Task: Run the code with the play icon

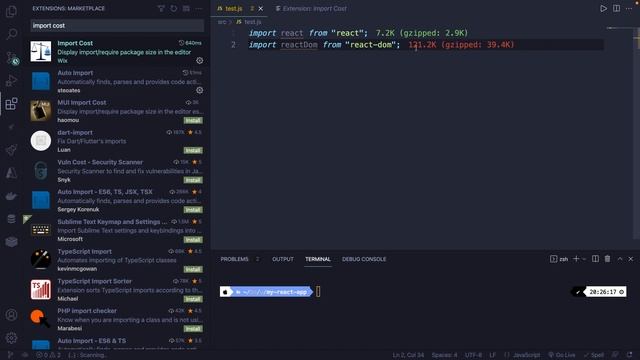Action: click(x=603, y=9)
